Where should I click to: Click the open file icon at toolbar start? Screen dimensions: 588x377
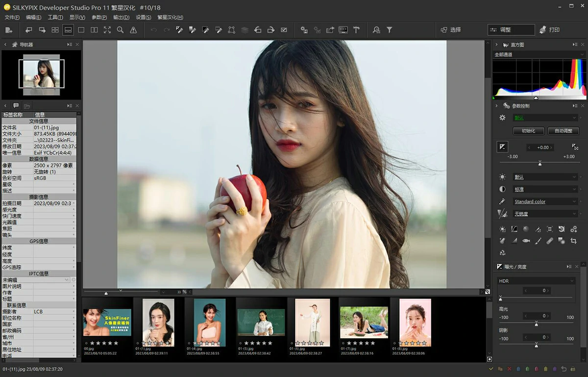tap(9, 30)
